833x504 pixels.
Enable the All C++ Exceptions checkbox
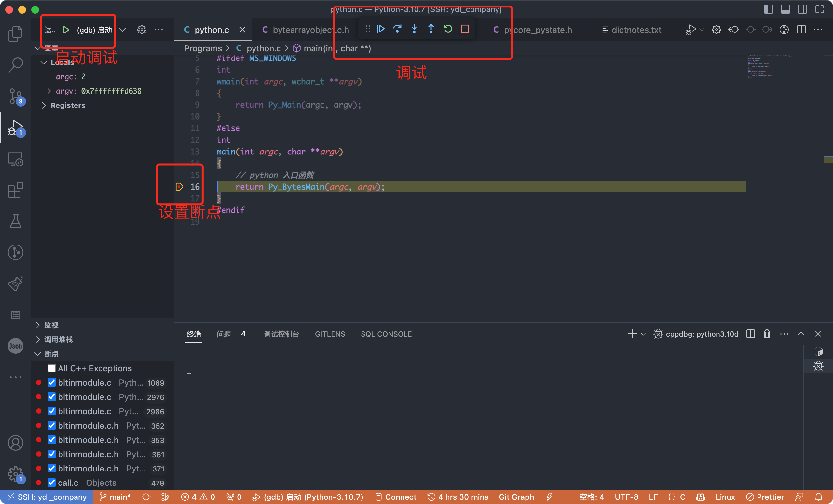coord(51,368)
